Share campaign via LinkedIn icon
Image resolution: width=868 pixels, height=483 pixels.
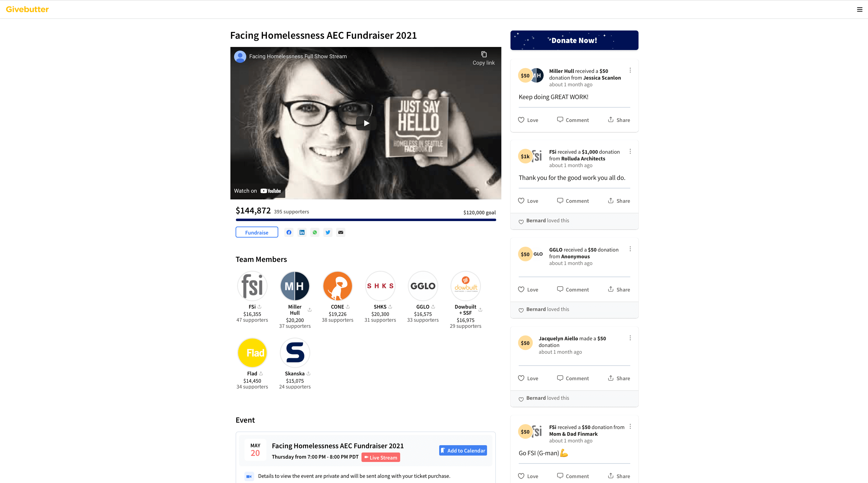[x=302, y=232]
